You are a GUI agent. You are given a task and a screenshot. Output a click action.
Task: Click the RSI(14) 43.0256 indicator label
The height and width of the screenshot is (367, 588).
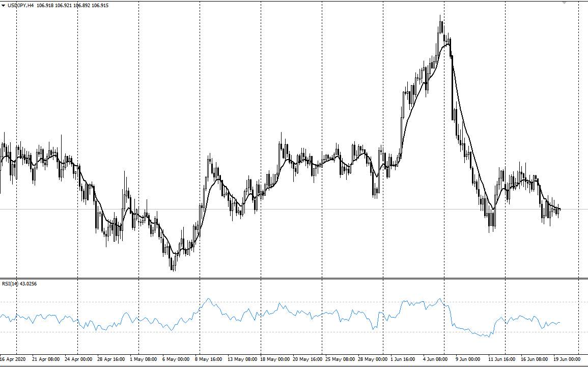pos(19,283)
